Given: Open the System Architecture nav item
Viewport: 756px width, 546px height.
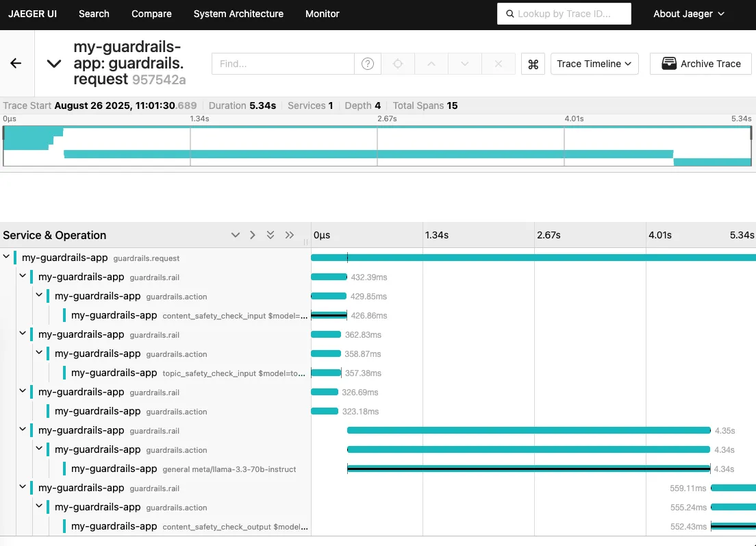Looking at the screenshot, I should [238, 14].
